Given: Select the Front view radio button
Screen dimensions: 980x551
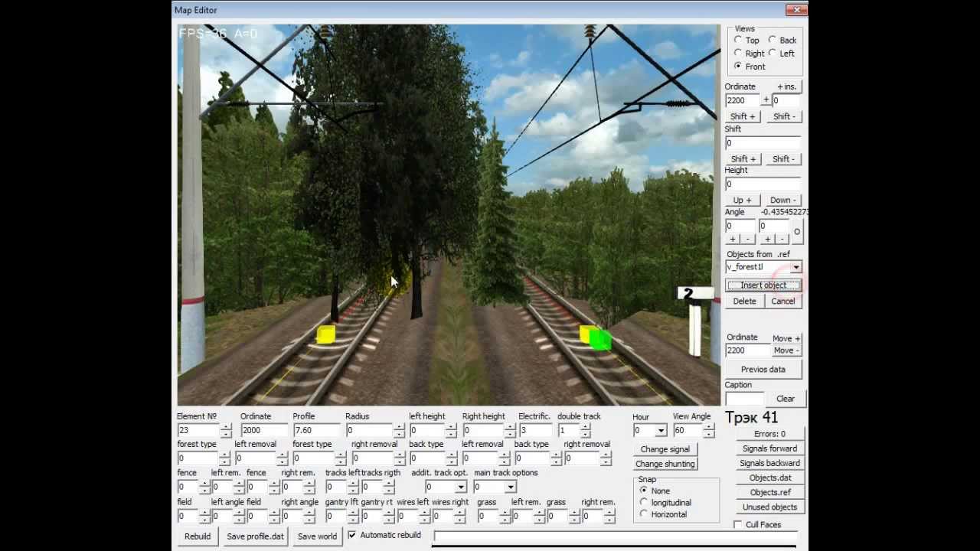Looking at the screenshot, I should point(738,66).
